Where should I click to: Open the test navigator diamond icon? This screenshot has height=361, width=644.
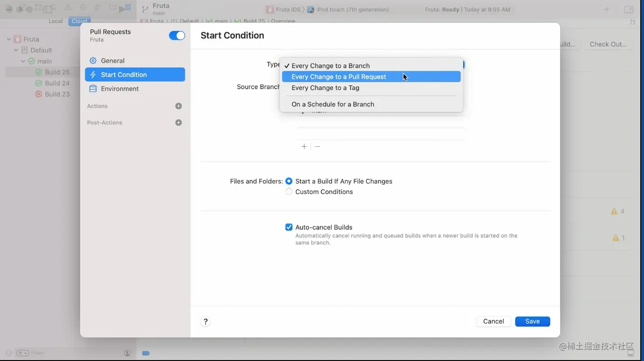[x=83, y=8]
